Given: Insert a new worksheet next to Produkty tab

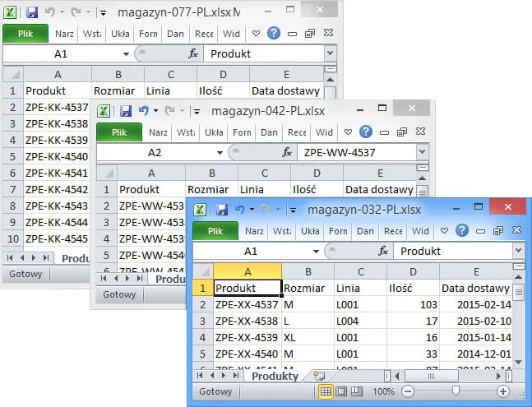Looking at the screenshot, I should pyautogui.click(x=316, y=376).
